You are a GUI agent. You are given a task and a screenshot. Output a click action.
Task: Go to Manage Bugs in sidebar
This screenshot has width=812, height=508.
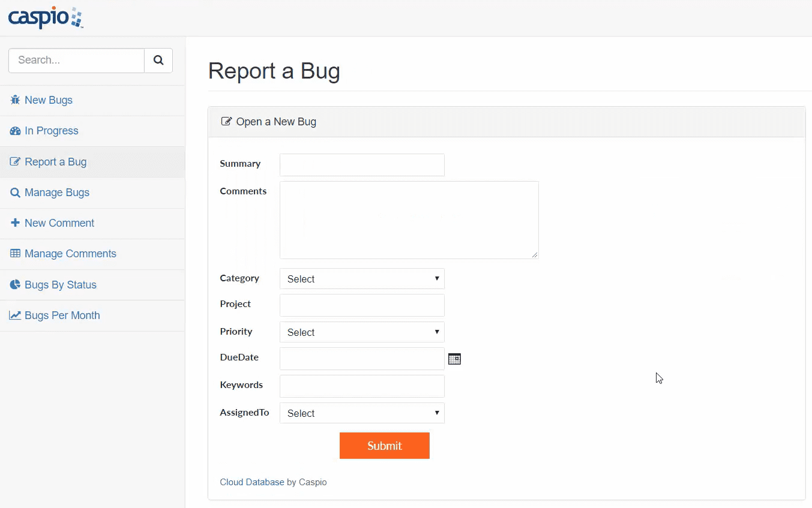tap(57, 193)
